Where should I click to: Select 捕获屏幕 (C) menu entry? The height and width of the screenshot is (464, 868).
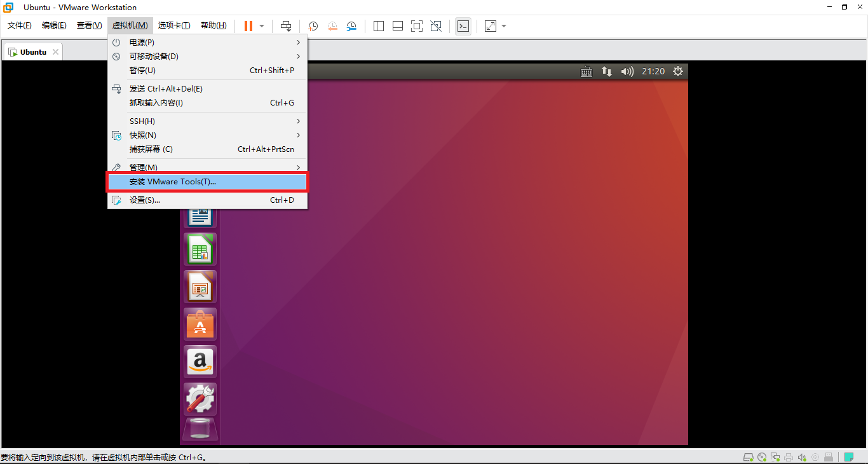click(208, 149)
